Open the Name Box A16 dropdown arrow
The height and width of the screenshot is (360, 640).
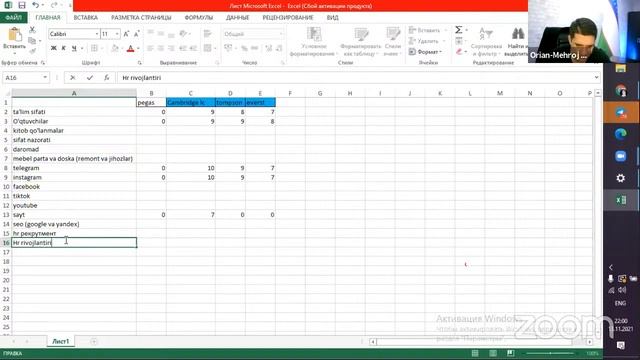(45, 78)
